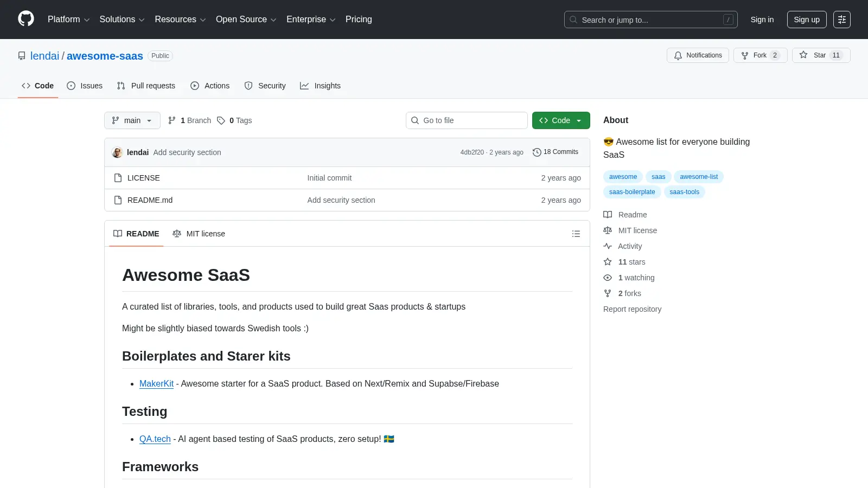Open lendai's avatar image
868x488 pixels.
point(117,152)
